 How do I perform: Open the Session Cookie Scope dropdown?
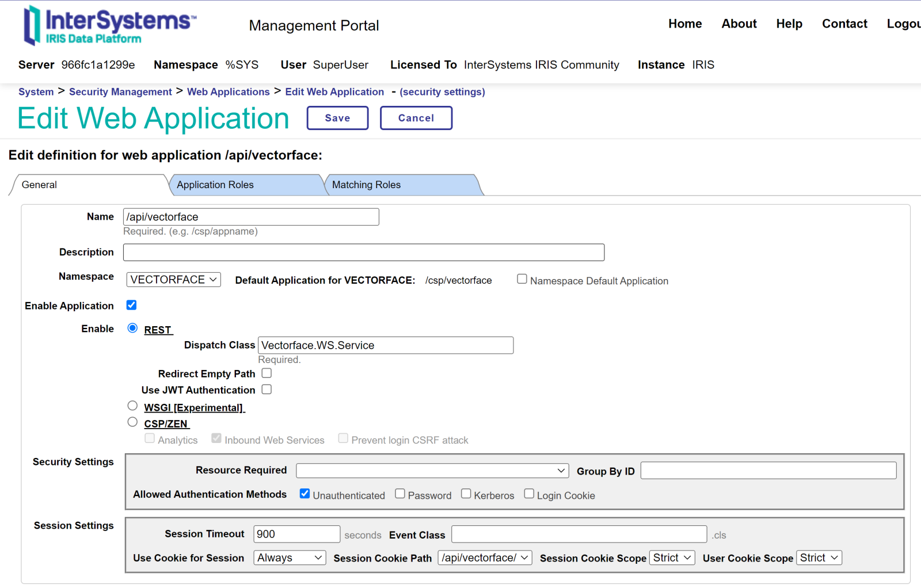672,558
